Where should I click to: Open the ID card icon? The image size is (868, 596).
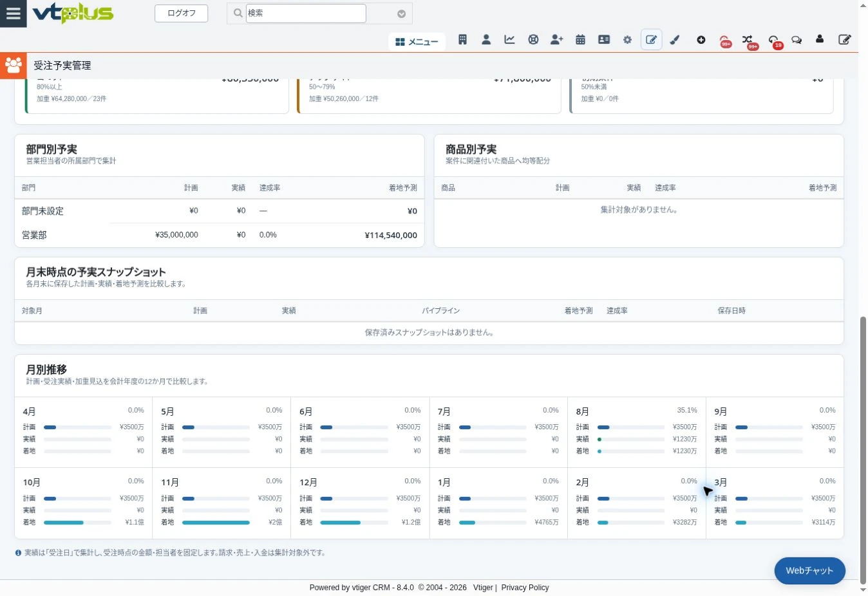coord(604,40)
